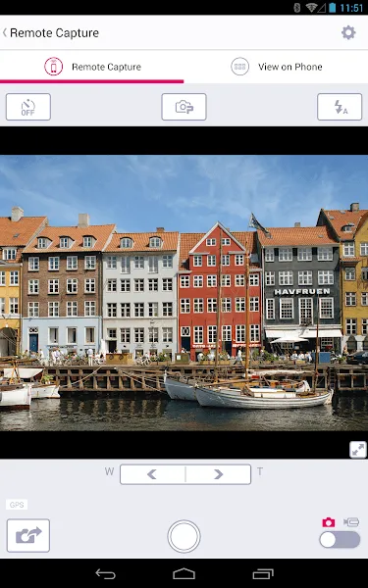
Task: Open the Android recent apps button
Action: point(263,573)
